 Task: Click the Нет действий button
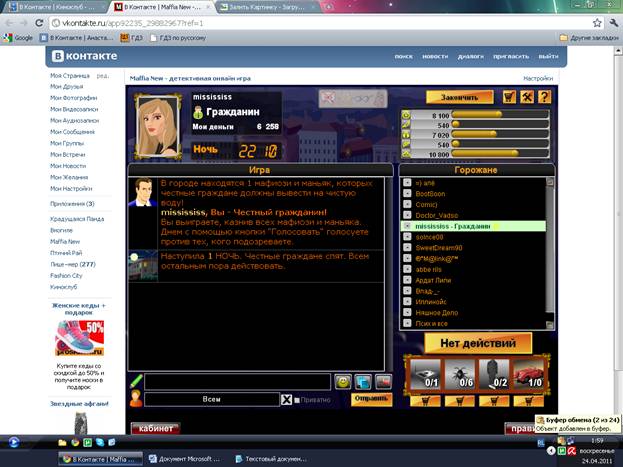[478, 343]
